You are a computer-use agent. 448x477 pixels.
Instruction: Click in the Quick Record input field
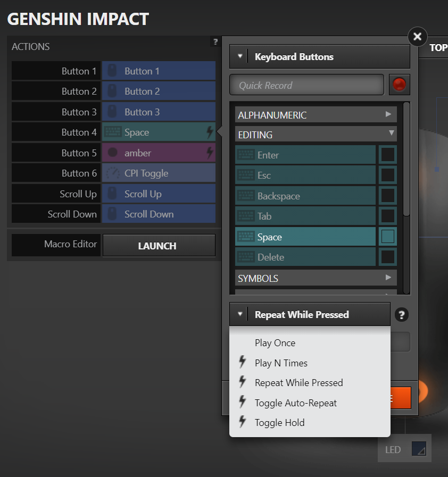pos(307,85)
